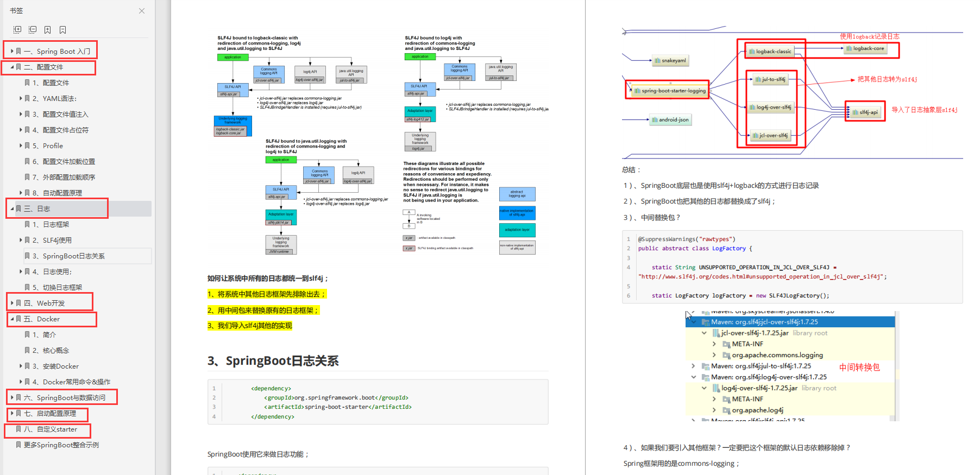Go to '2、YAML语法:' bookmark label
The width and height of the screenshot is (980, 475).
pyautogui.click(x=55, y=99)
